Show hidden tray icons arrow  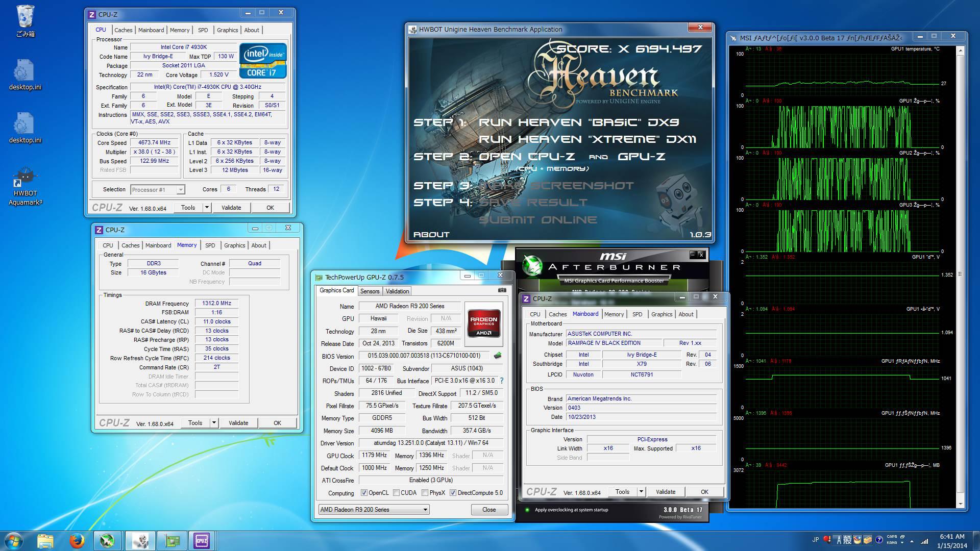click(x=912, y=541)
